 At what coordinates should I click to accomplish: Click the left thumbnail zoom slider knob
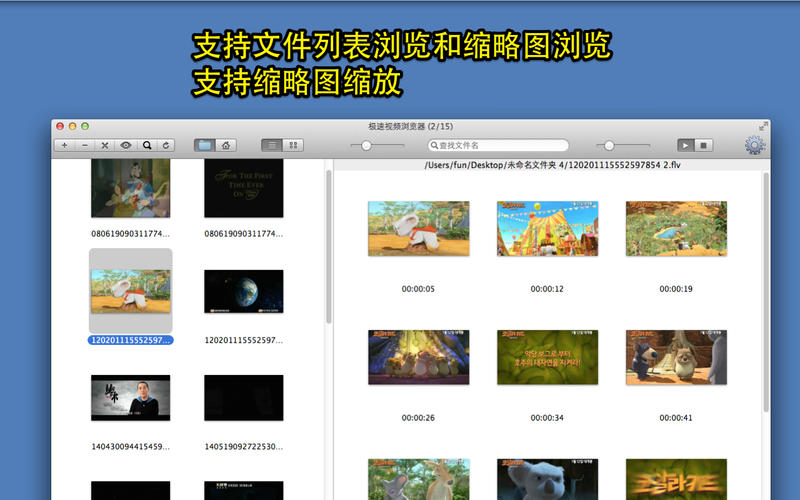366,146
